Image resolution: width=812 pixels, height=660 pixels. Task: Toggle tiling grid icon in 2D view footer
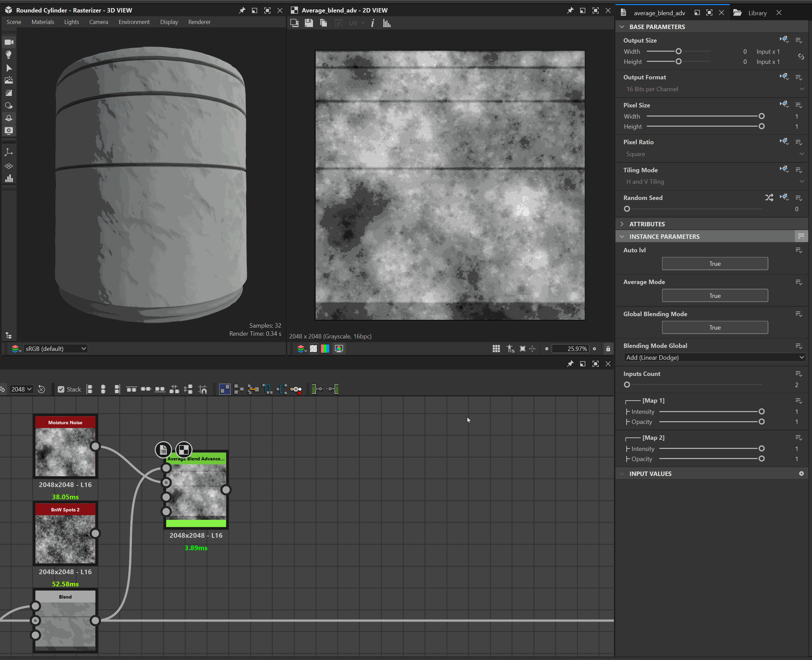496,349
